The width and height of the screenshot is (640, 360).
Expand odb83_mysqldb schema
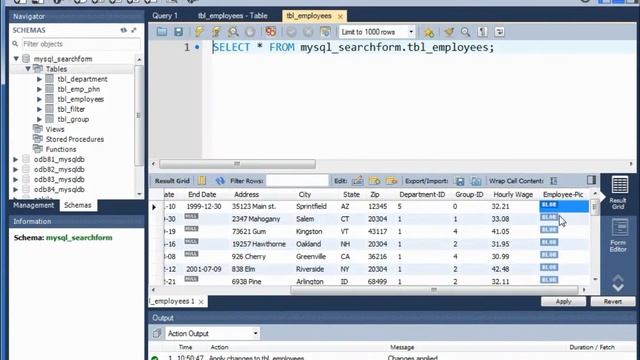[16, 179]
